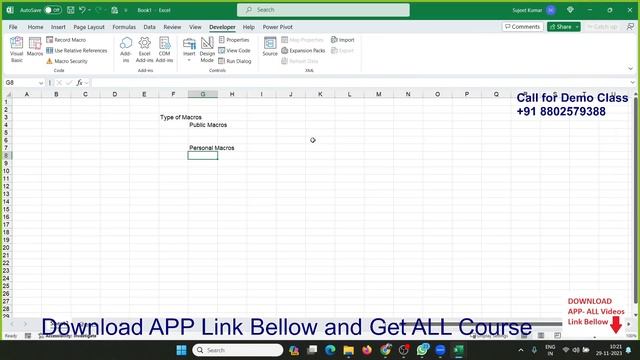This screenshot has width=640, height=360.
Task: Open Excel from the taskbar
Action: (458, 350)
